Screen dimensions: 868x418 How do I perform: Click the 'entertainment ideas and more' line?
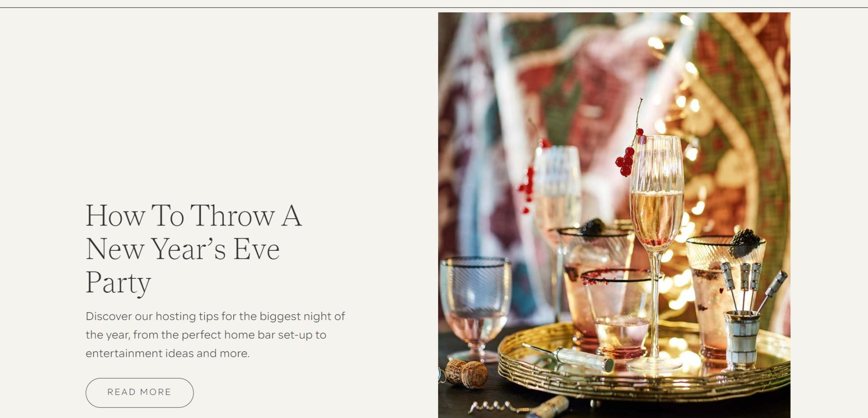pos(167,353)
